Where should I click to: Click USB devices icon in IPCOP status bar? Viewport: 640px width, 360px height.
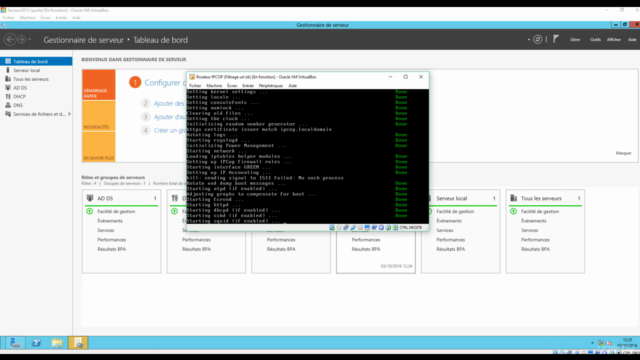pyautogui.click(x=353, y=228)
